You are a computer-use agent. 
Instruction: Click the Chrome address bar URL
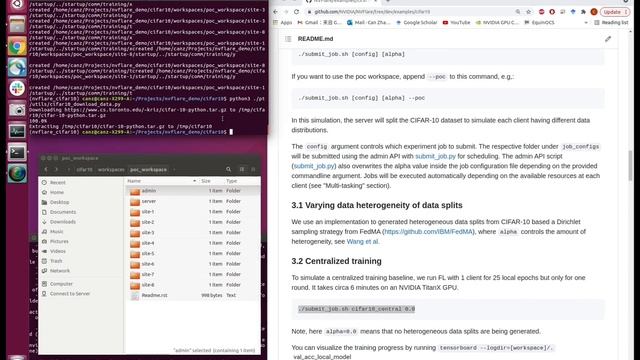tap(372, 12)
